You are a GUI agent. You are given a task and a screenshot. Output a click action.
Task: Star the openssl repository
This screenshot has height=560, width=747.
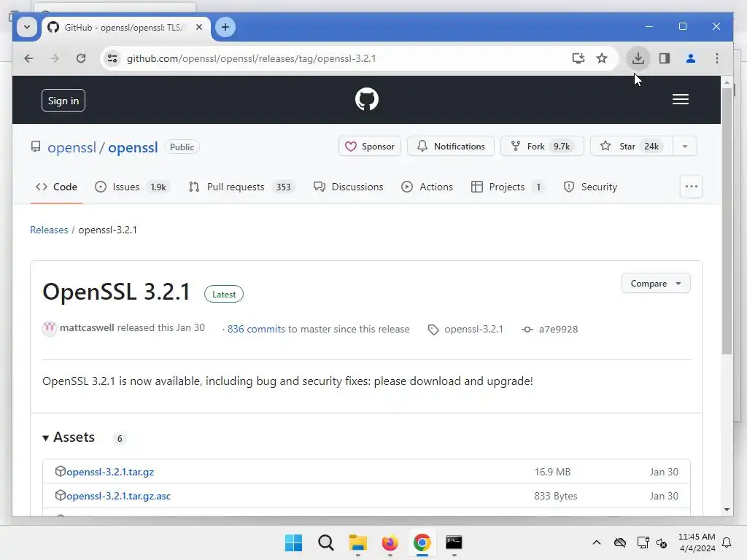[x=631, y=146]
